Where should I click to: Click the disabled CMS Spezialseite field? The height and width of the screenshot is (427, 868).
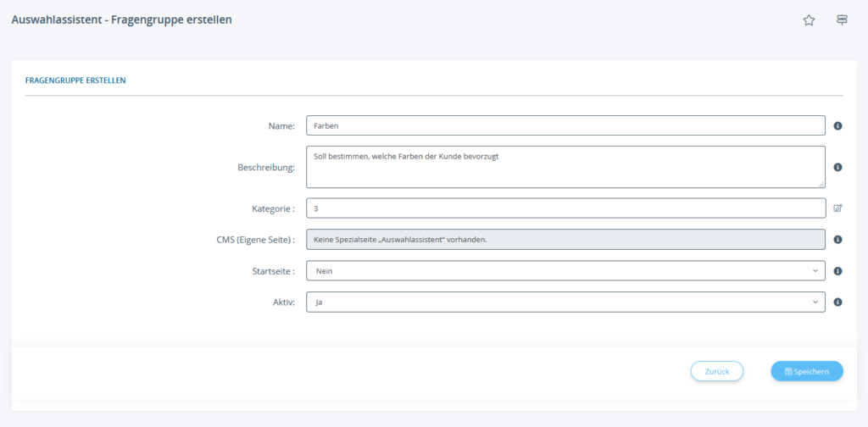tap(565, 240)
